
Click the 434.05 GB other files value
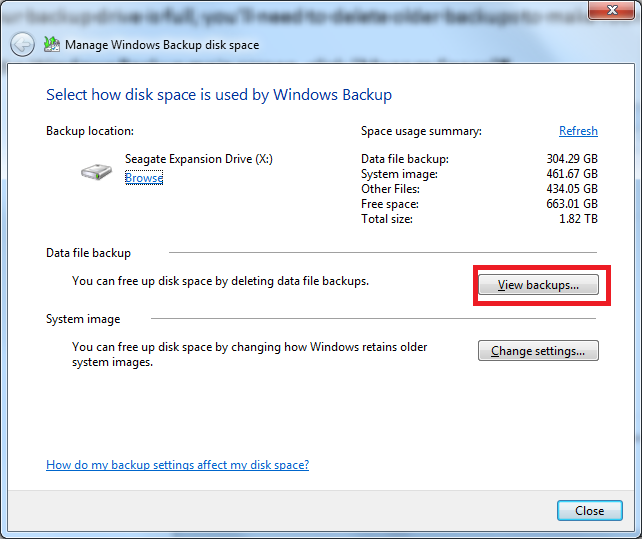(572, 189)
